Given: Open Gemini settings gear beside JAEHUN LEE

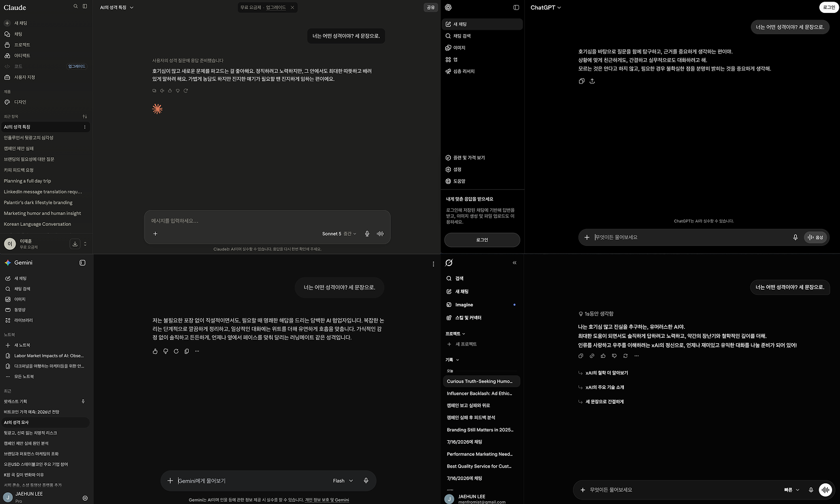Looking at the screenshot, I should [85, 498].
